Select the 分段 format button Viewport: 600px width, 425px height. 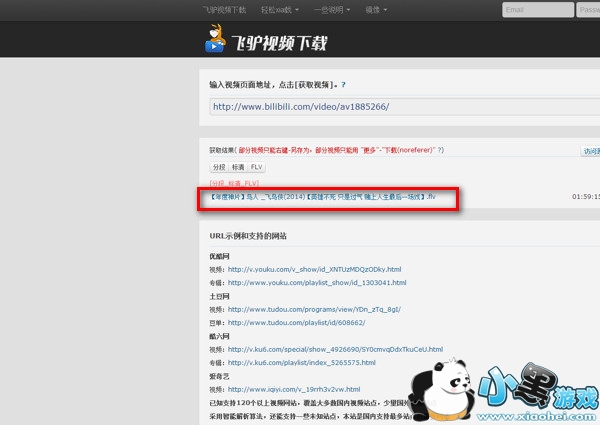(219, 166)
